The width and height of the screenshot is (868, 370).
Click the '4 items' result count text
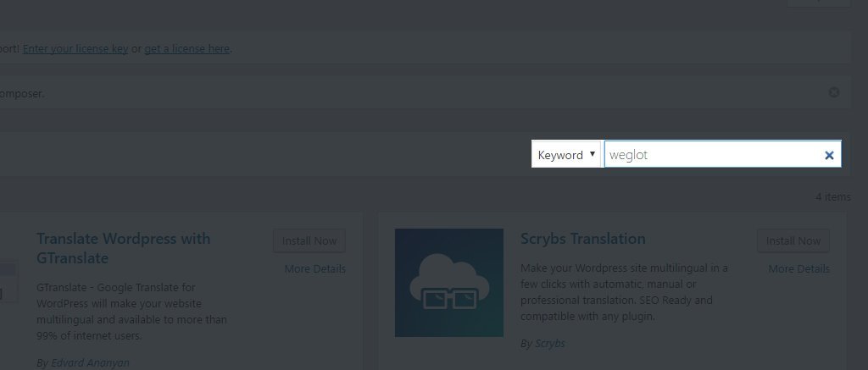pos(832,197)
